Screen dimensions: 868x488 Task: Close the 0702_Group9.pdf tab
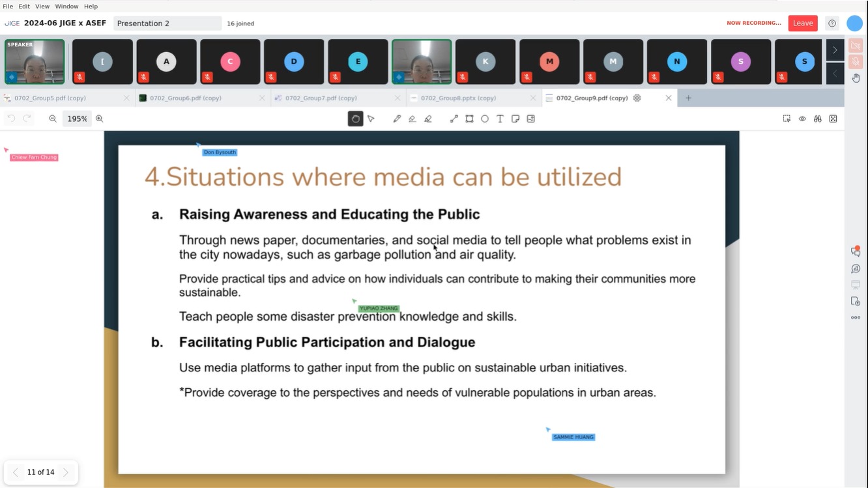pos(669,98)
